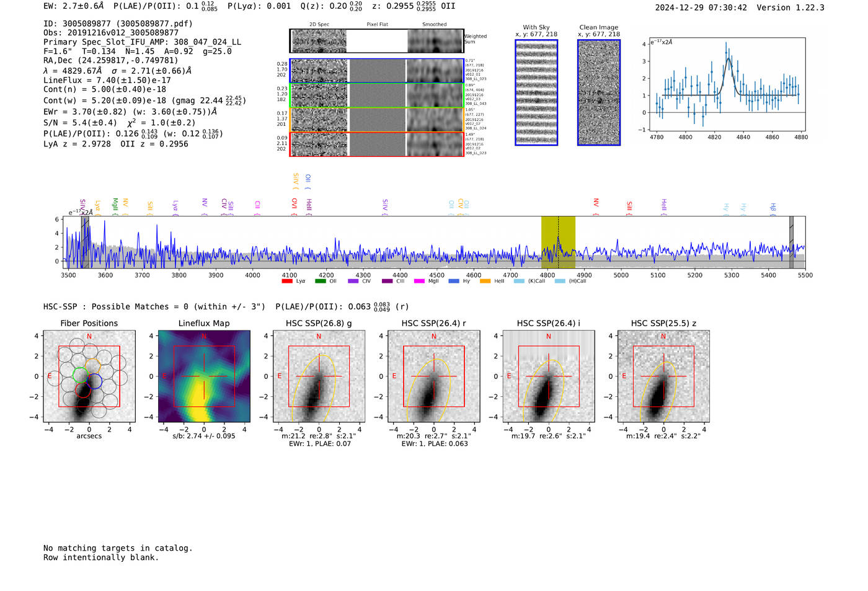Select the EWr = 3.70(±0.82) line
Screen dimensions: 868x591
pyautogui.click(x=130, y=112)
